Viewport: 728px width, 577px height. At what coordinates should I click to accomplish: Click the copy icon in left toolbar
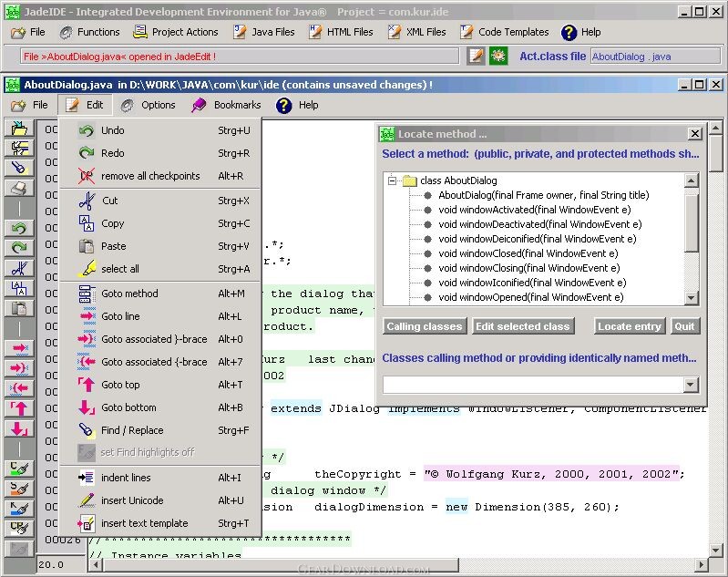19,288
